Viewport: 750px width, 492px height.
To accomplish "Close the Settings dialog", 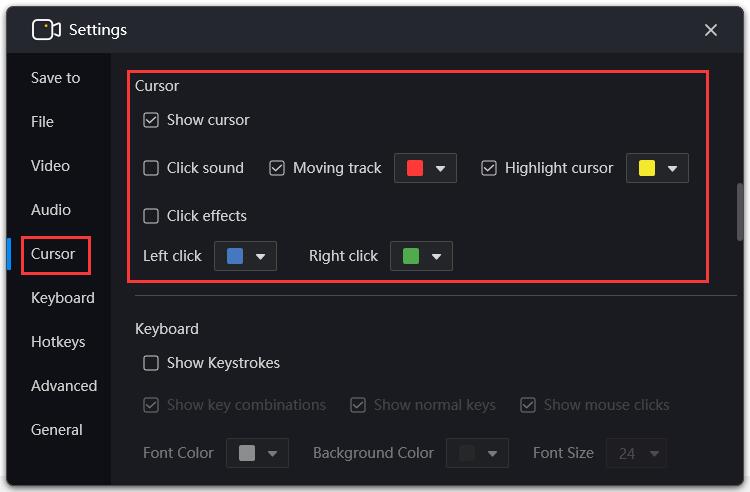I will tap(710, 30).
